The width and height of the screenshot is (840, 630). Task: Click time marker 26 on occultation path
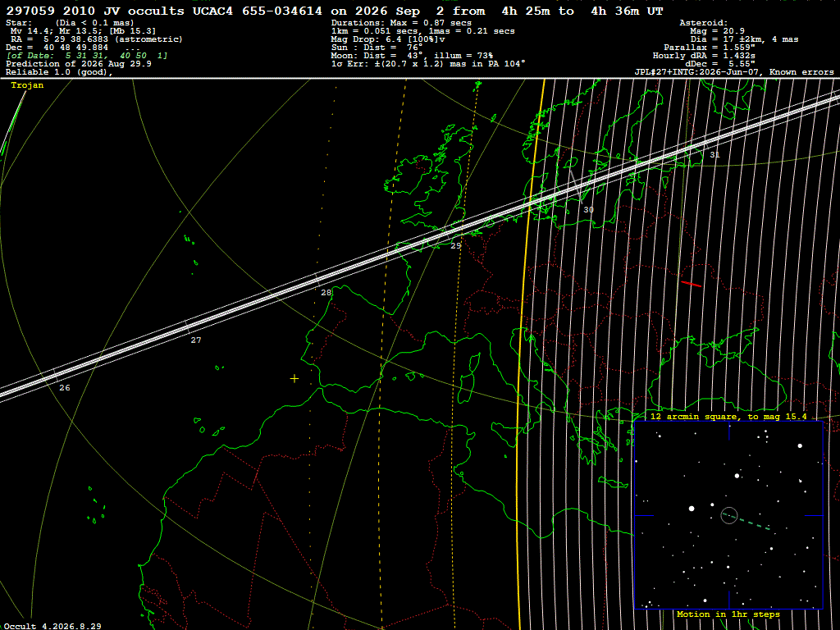pos(64,388)
